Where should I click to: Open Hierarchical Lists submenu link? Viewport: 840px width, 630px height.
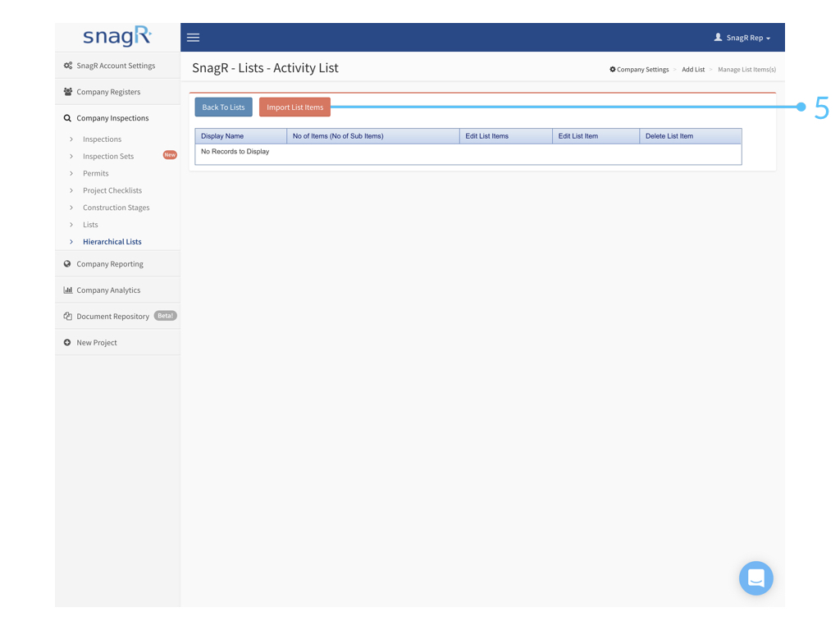click(x=112, y=242)
